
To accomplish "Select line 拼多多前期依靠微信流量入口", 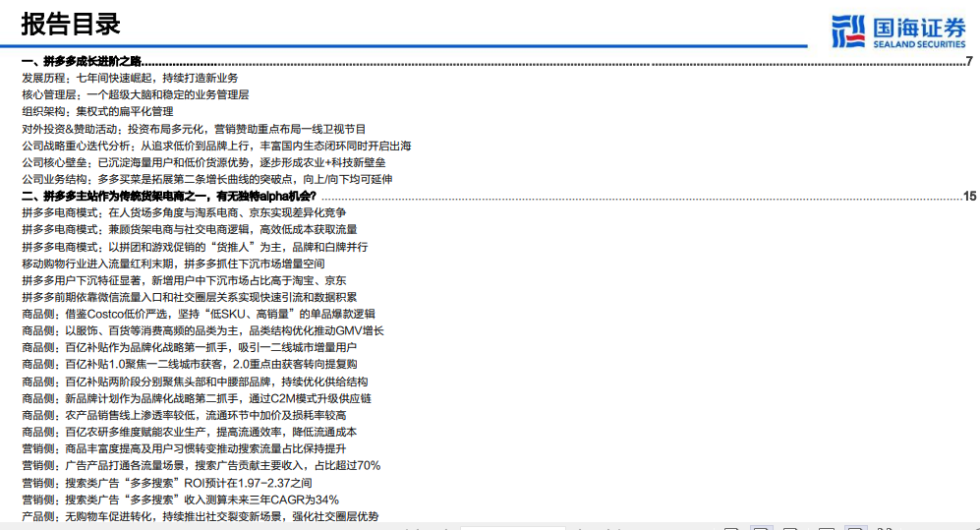I will 190,298.
